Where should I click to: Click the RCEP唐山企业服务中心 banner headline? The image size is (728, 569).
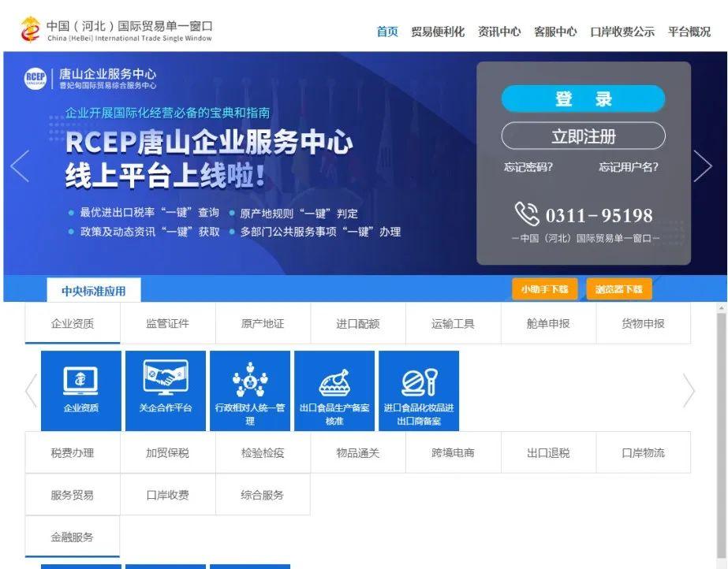[208, 141]
